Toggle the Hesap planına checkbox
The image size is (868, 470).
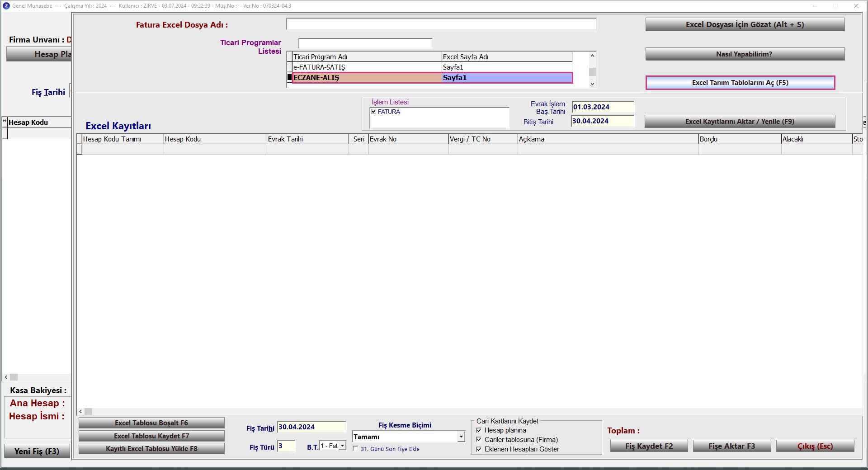(x=479, y=430)
